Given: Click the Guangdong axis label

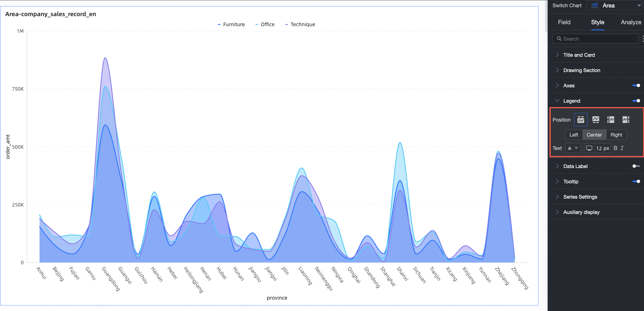Looking at the screenshot, I should pos(111,279).
